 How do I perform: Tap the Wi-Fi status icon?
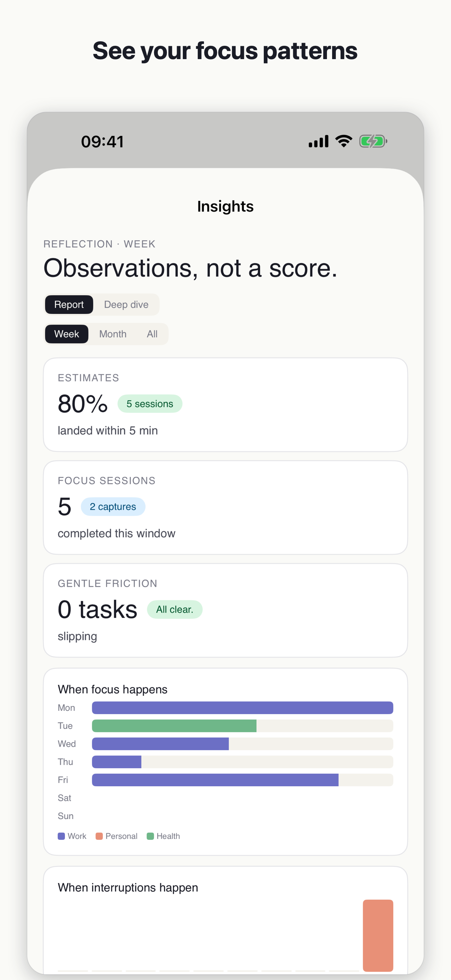point(343,141)
